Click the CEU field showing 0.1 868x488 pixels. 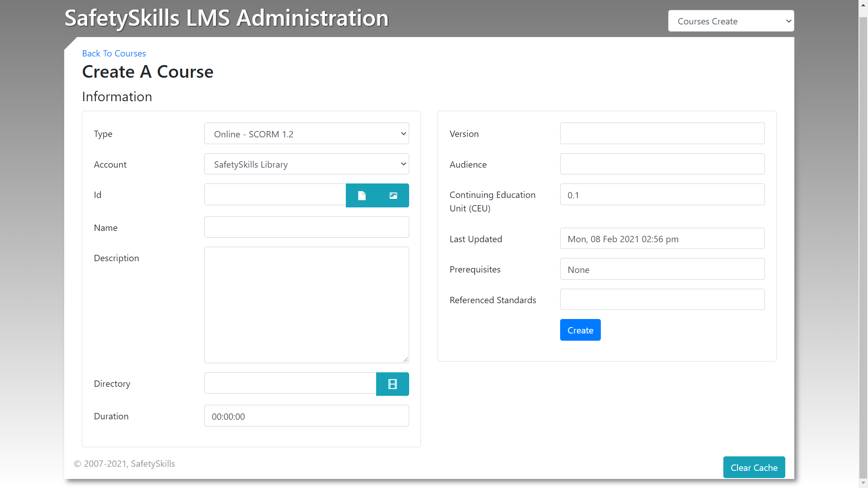pos(662,195)
